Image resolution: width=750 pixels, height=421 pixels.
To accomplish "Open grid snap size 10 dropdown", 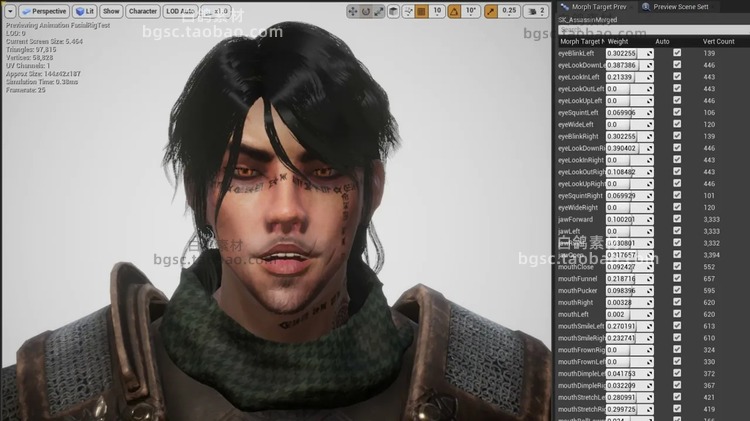I will click(437, 11).
